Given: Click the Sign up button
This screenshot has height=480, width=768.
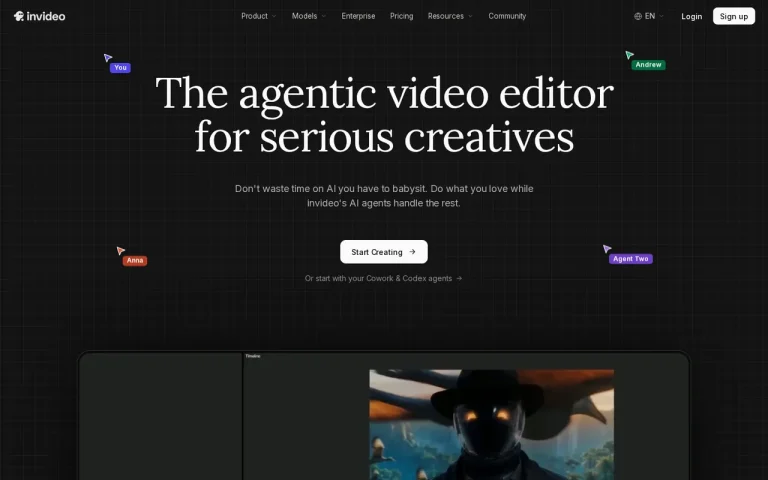Looking at the screenshot, I should click(x=733, y=16).
